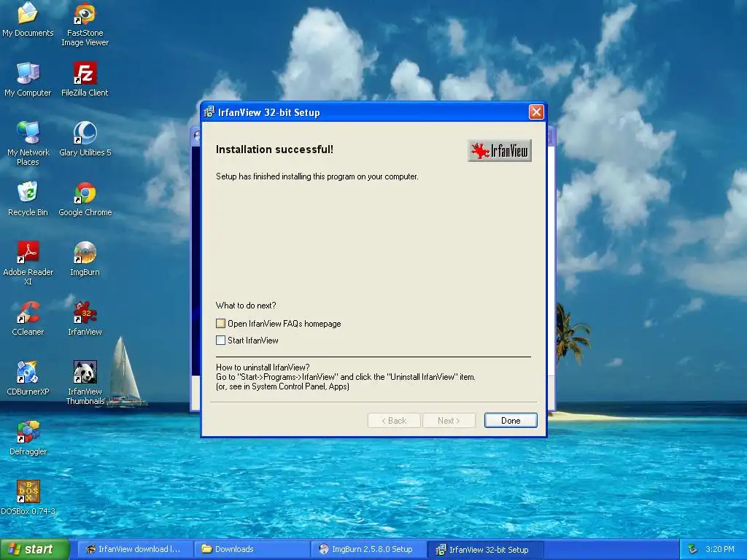Click the Done button
This screenshot has width=747, height=560.
511,421
